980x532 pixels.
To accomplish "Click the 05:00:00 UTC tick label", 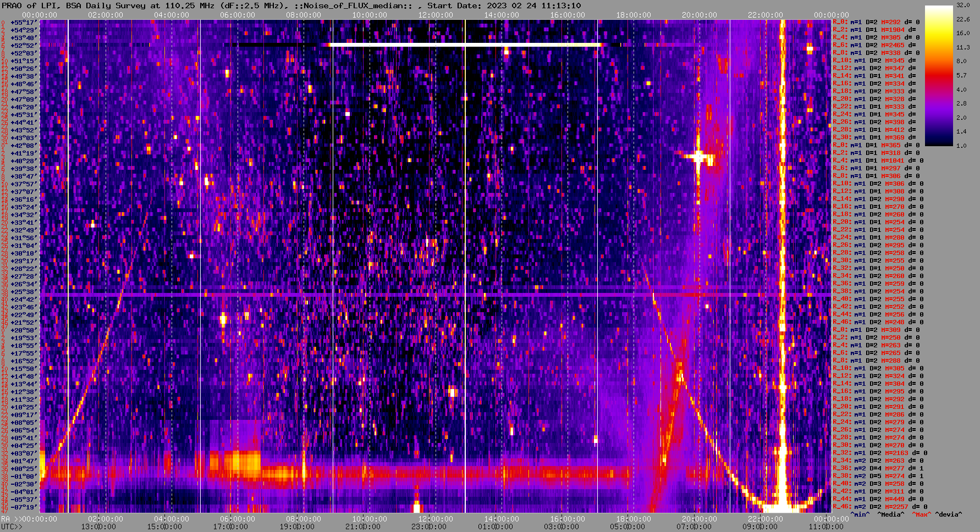I will point(627,527).
